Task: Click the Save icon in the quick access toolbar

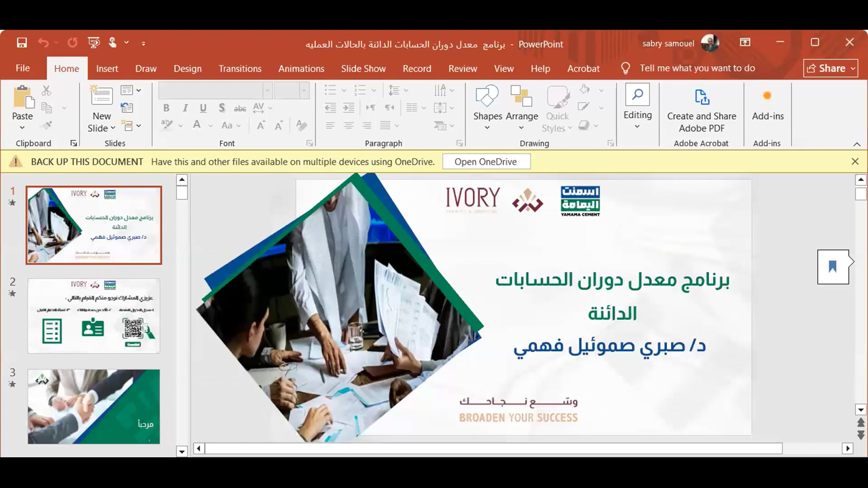Action: pos(22,43)
